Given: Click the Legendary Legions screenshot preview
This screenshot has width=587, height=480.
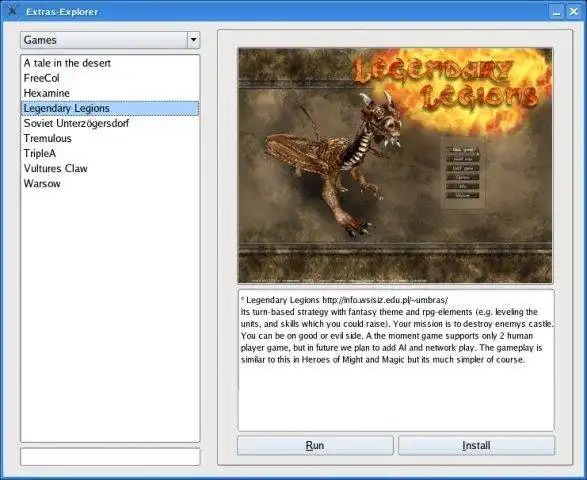Looking at the screenshot, I should pos(395,165).
